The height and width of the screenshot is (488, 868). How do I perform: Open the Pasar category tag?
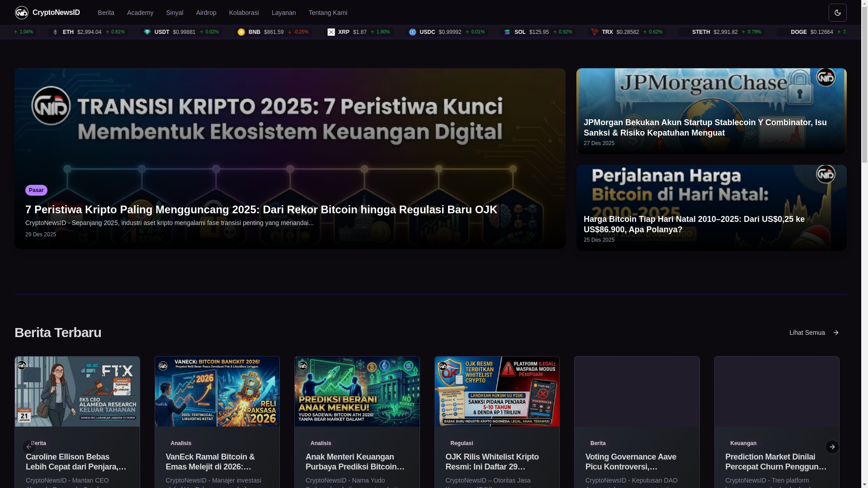coord(36,190)
